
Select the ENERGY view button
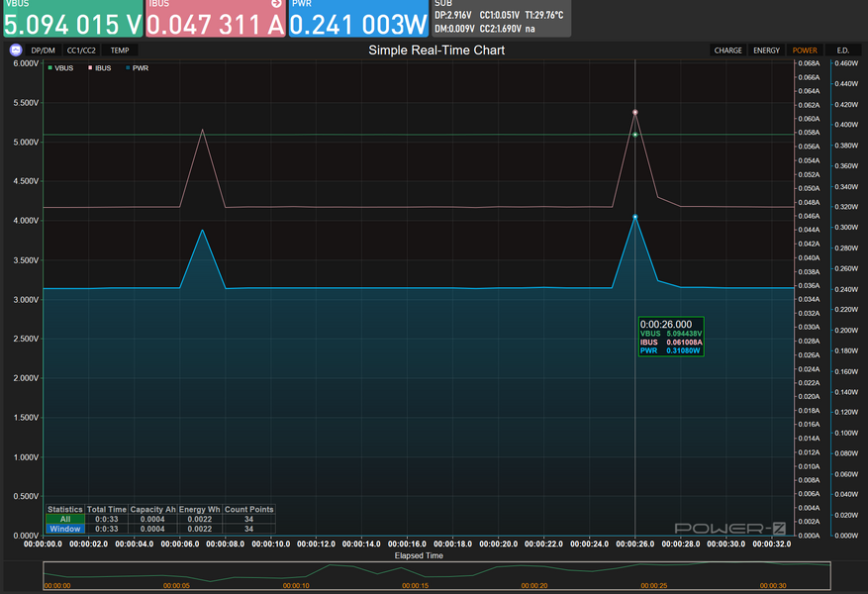[766, 49]
